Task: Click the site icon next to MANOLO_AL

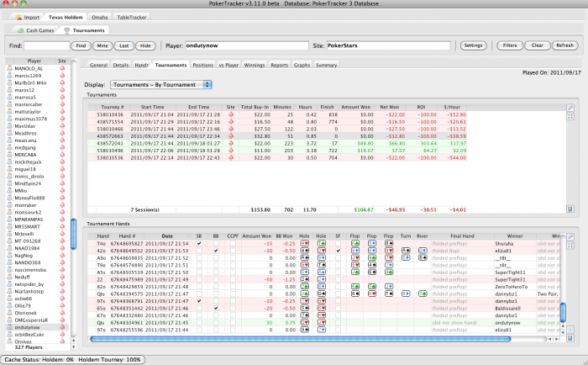Action: [63, 69]
